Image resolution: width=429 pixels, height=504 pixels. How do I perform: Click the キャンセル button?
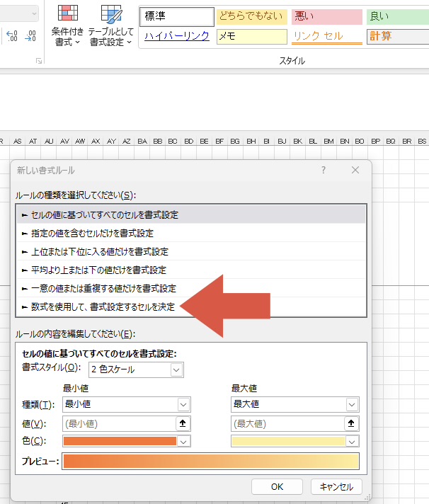tap(336, 486)
